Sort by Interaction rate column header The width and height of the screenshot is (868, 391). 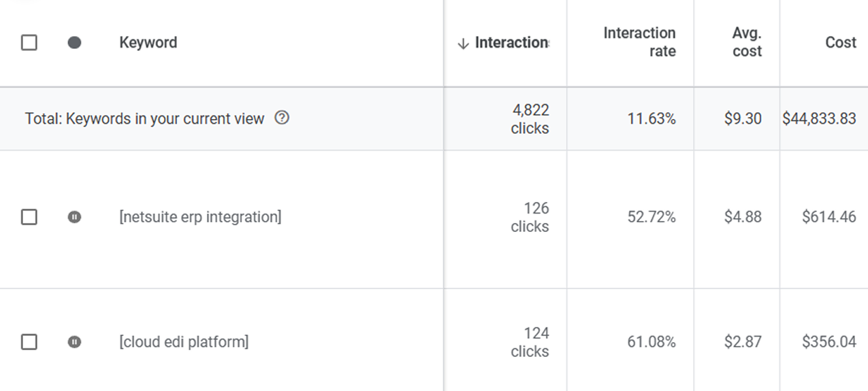tap(639, 42)
